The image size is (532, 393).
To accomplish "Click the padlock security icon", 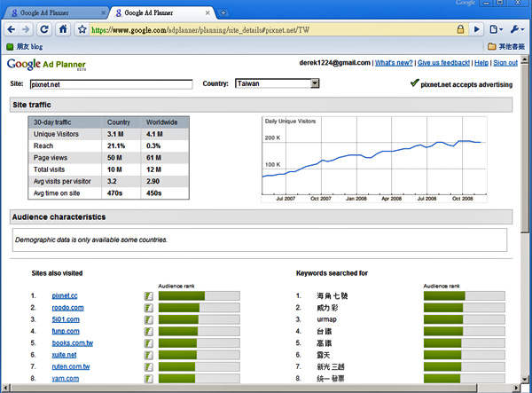I will [460, 29].
